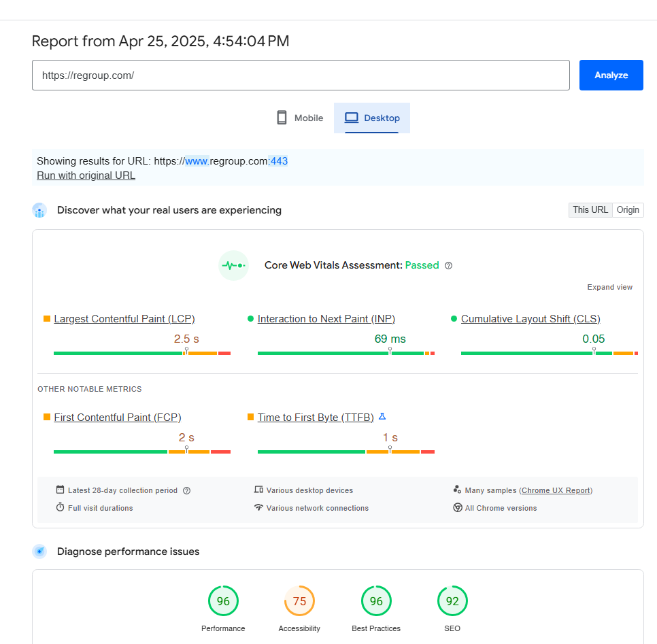The image size is (657, 644).
Task: Click the LCP distribution bar
Action: (x=142, y=353)
